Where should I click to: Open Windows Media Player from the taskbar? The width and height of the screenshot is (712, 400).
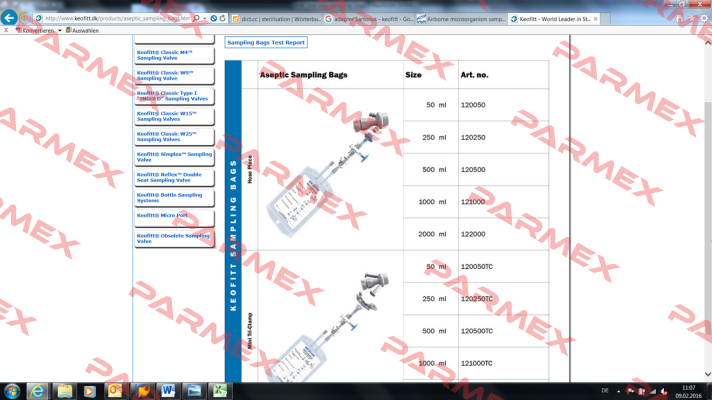(89, 391)
